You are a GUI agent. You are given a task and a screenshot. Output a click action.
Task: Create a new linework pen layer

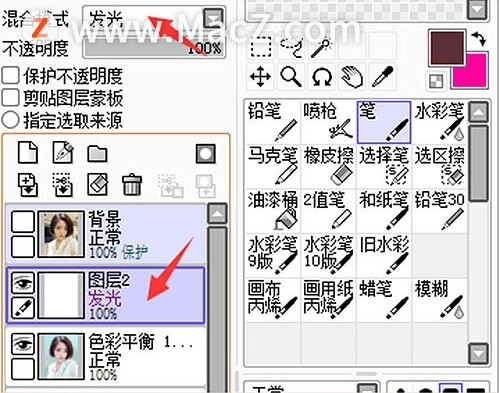pos(63,153)
